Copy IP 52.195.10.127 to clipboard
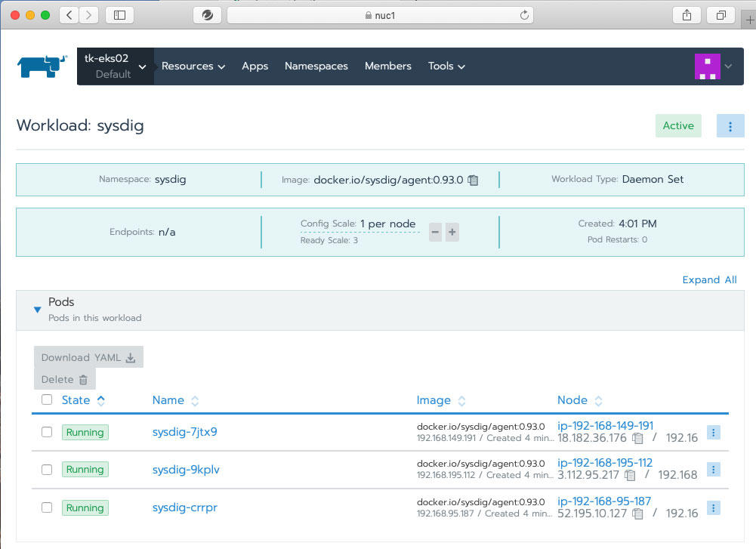 point(637,514)
